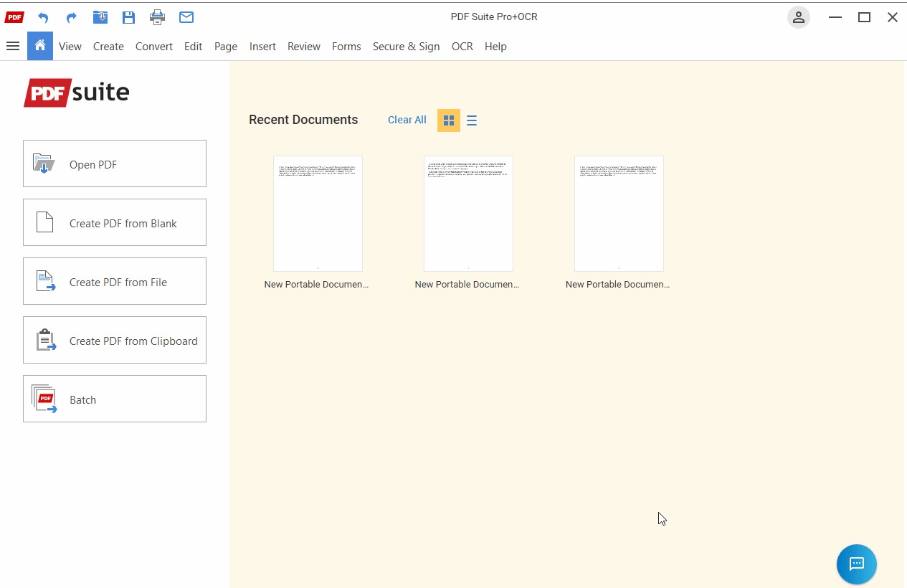The width and height of the screenshot is (907, 588).
Task: Go to the Home tab icon
Action: point(40,46)
